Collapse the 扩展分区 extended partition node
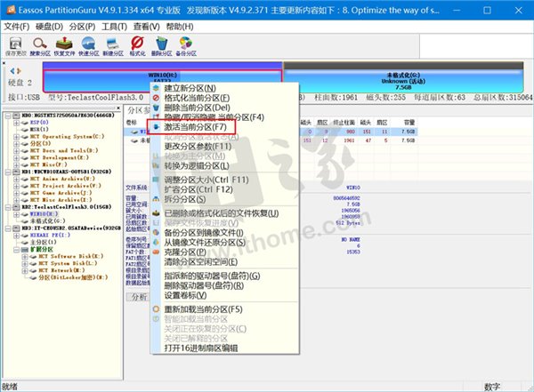Viewport: 534px width, 392px height. (x=16, y=250)
